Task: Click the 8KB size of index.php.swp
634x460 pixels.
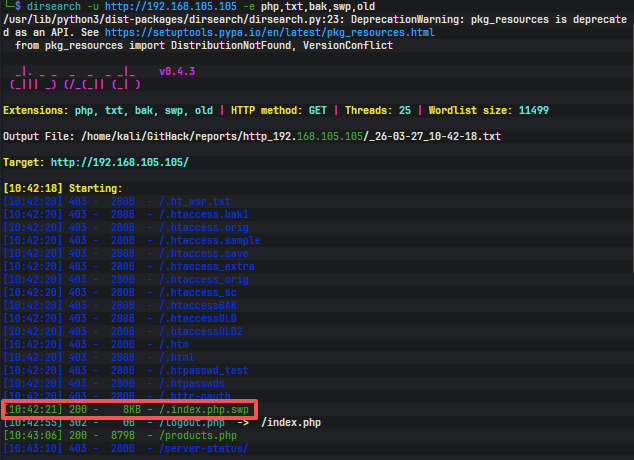Action: coord(132,409)
